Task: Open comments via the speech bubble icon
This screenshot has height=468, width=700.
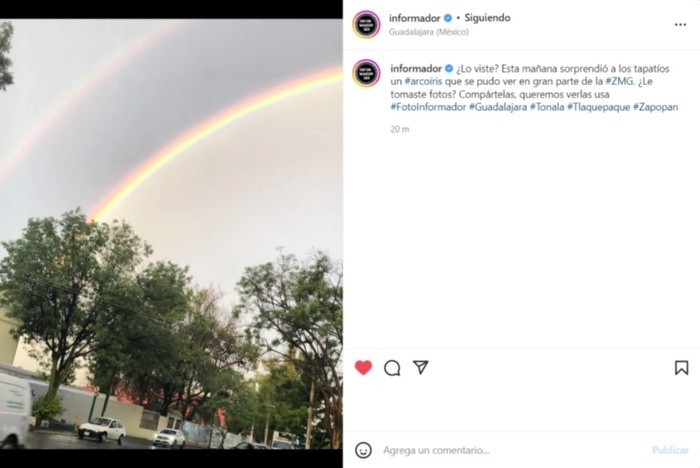Action: 392,368
